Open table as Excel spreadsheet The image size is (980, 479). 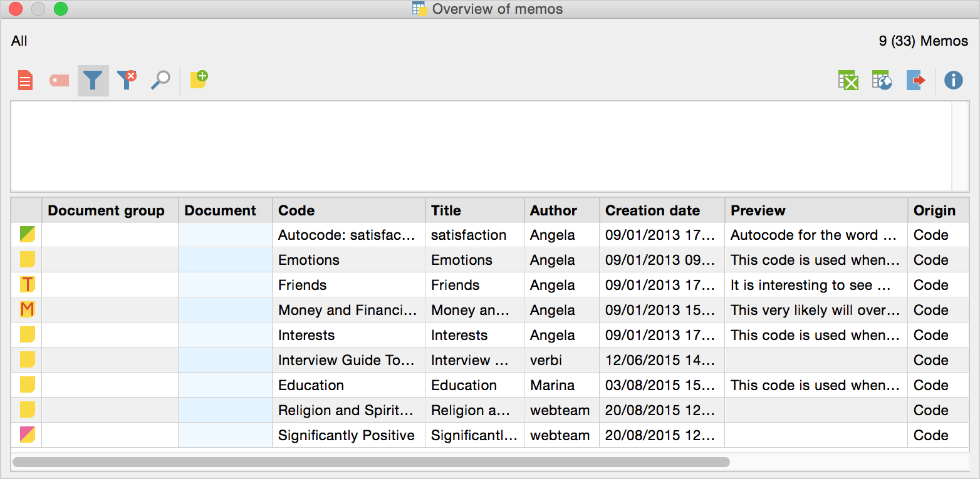[848, 80]
